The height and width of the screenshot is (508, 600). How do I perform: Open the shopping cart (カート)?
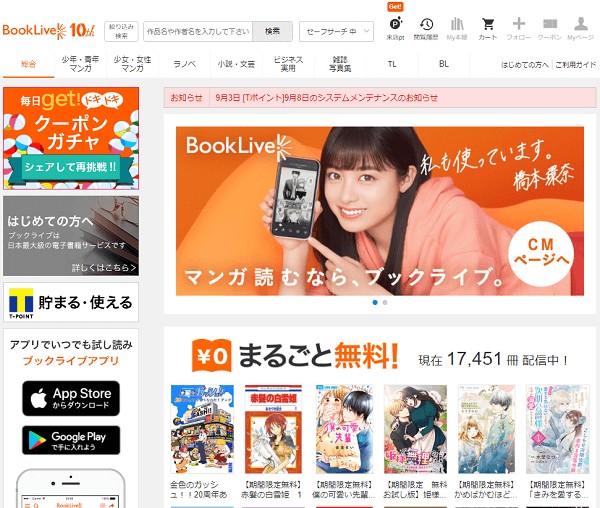pyautogui.click(x=488, y=27)
